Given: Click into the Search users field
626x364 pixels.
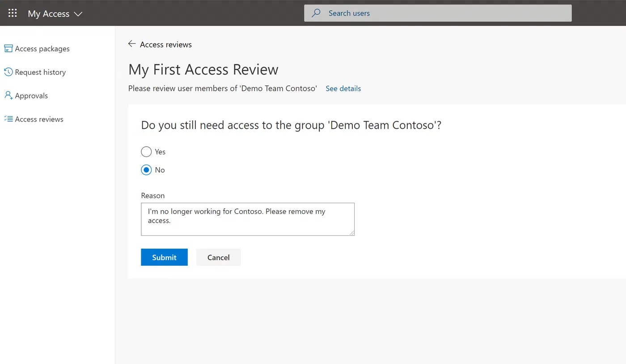Looking at the screenshot, I should click(x=438, y=13).
